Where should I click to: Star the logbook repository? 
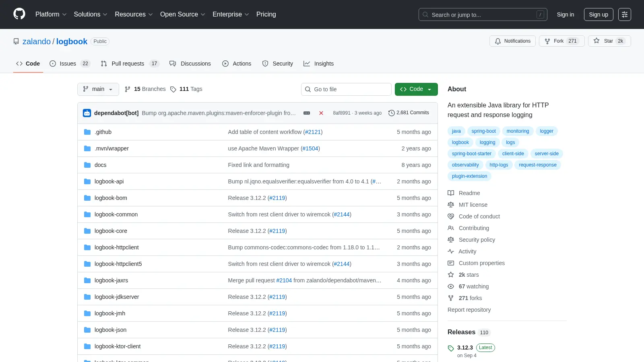pyautogui.click(x=609, y=41)
